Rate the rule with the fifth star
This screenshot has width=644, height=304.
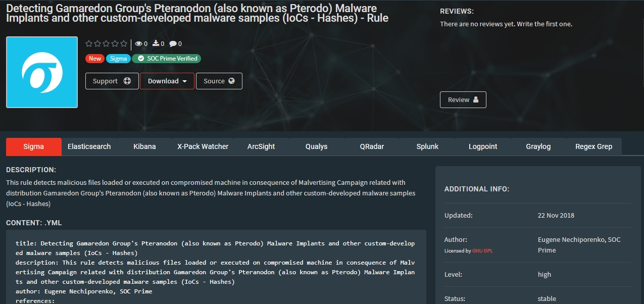[x=124, y=44]
